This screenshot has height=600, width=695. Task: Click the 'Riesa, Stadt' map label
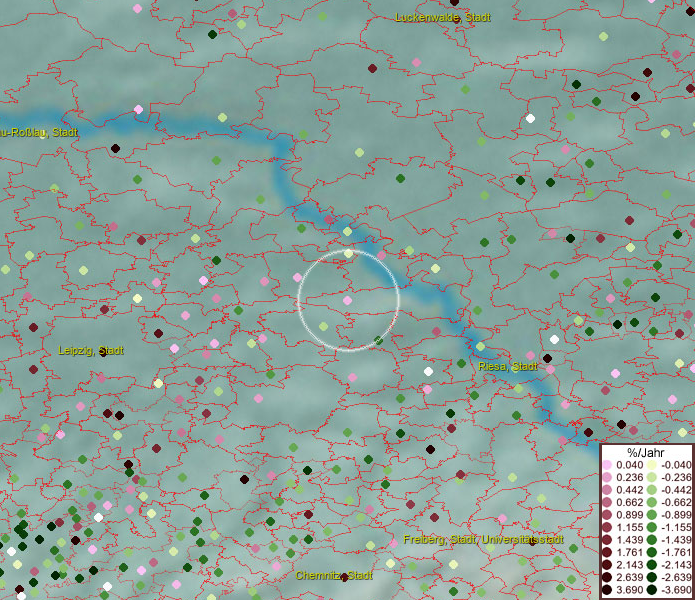pos(508,366)
